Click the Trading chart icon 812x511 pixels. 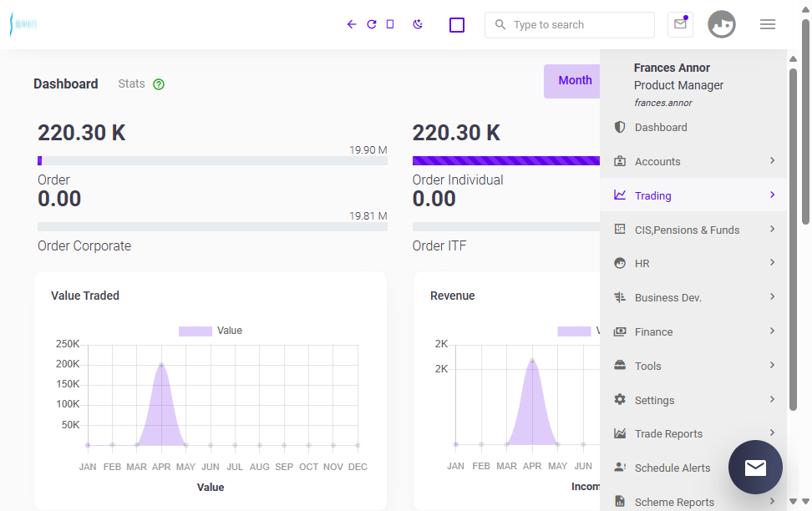tap(619, 195)
